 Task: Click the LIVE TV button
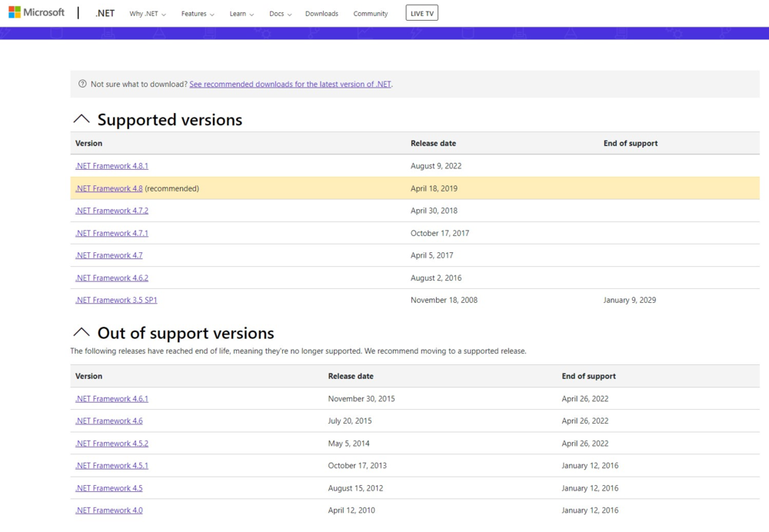click(x=421, y=14)
